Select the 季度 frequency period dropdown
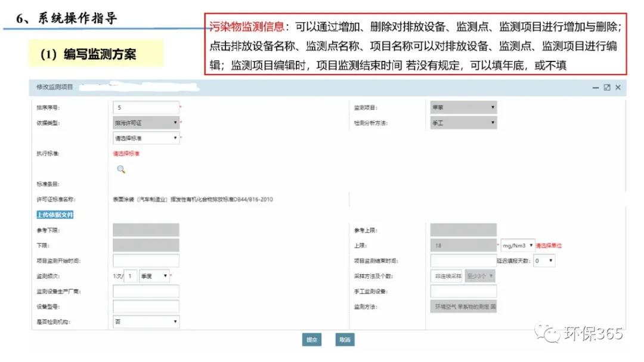The width and height of the screenshot is (644, 362). 154,276
